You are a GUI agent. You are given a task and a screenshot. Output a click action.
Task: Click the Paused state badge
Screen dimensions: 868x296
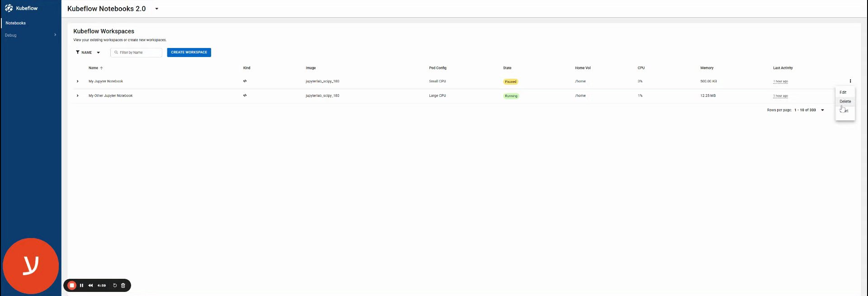[510, 82]
